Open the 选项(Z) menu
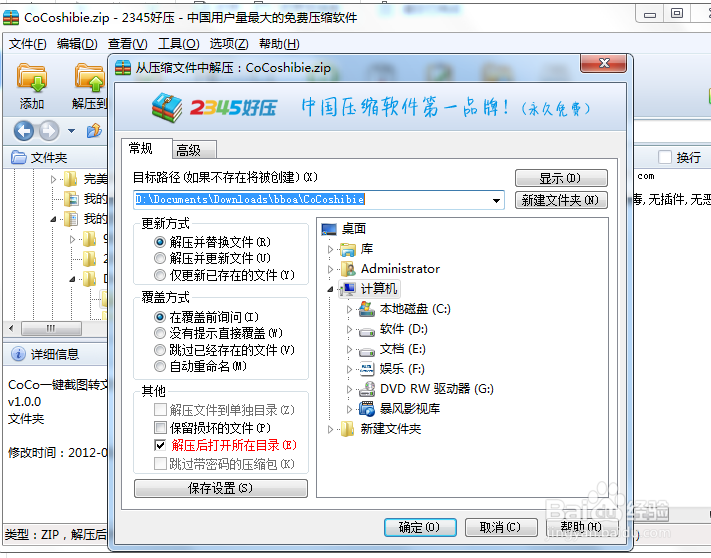711x558 pixels. [x=229, y=44]
